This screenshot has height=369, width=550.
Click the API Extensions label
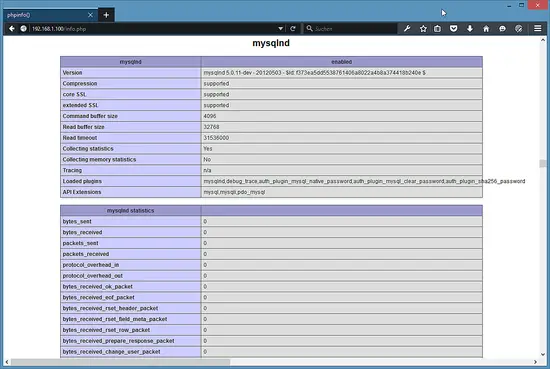82,192
